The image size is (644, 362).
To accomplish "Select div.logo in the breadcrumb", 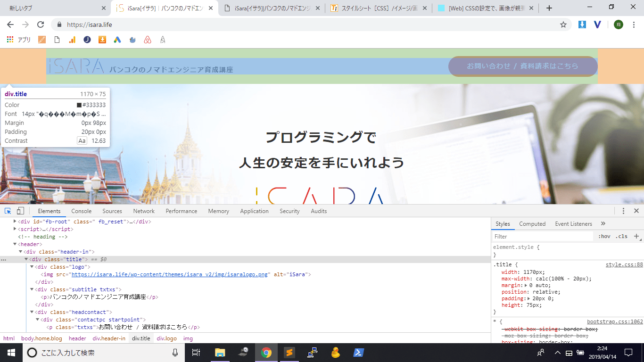I will 167,338.
